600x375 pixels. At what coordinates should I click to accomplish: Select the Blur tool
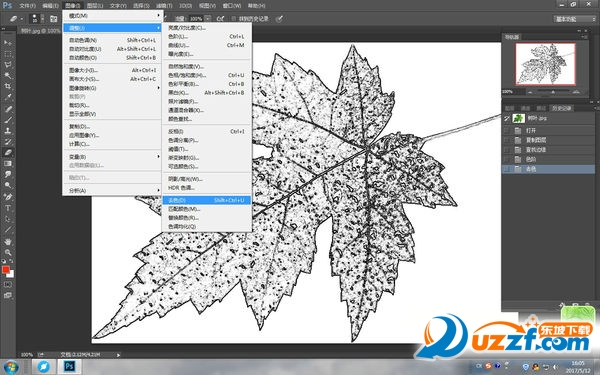point(8,174)
